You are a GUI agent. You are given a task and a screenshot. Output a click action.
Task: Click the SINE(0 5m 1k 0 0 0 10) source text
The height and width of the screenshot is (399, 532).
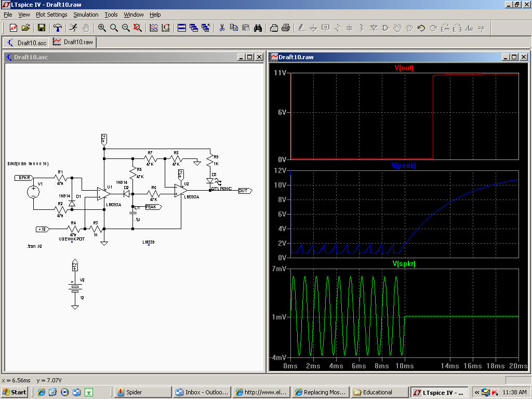point(28,164)
